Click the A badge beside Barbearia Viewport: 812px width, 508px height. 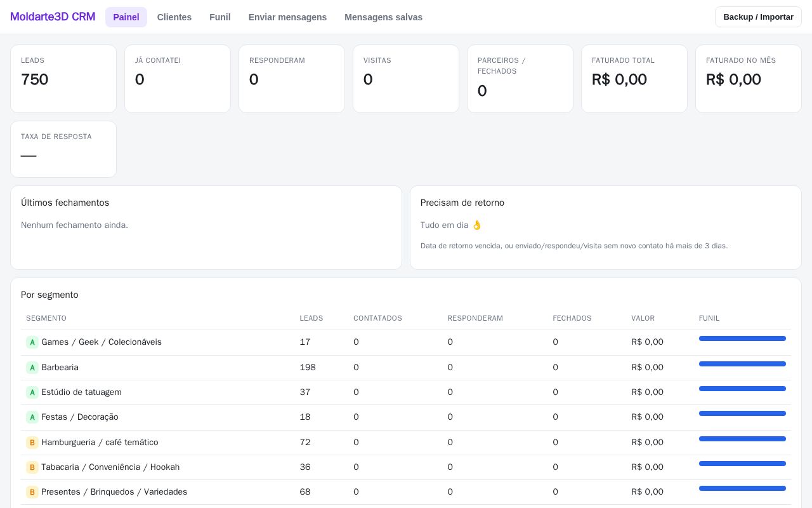32,368
